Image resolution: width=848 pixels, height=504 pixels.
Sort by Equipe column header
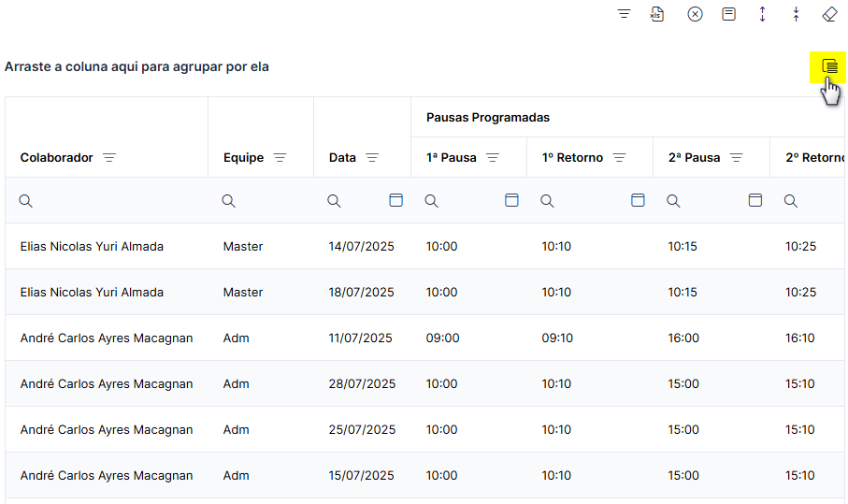[x=243, y=158]
